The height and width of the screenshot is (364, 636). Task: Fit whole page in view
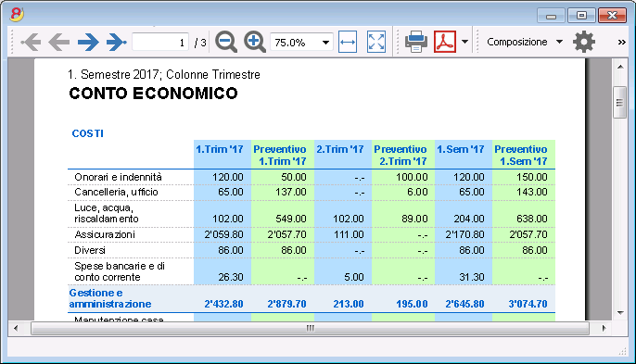pyautogui.click(x=376, y=42)
